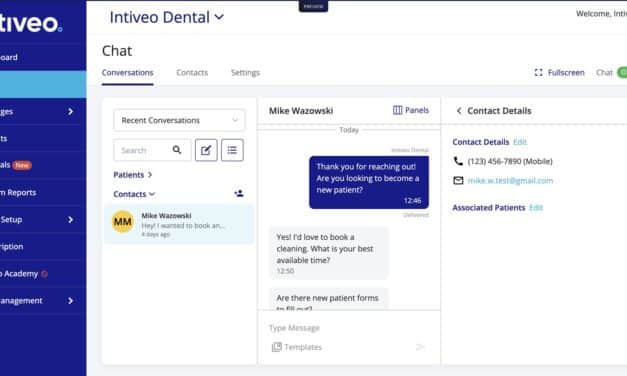Expand the Setup sidebar menu
Viewport: 627px width, 376px height.
[x=43, y=220]
